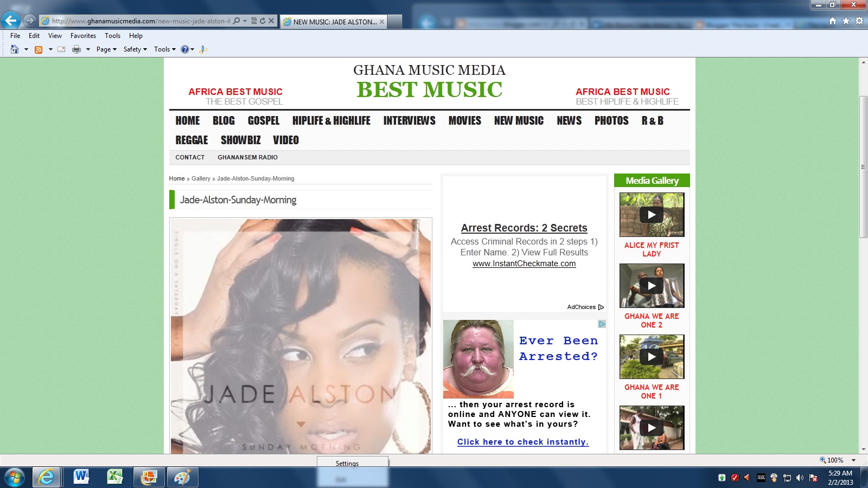Open Favorites via the star icon
Screen dimensions: 868x488
[x=846, y=21]
